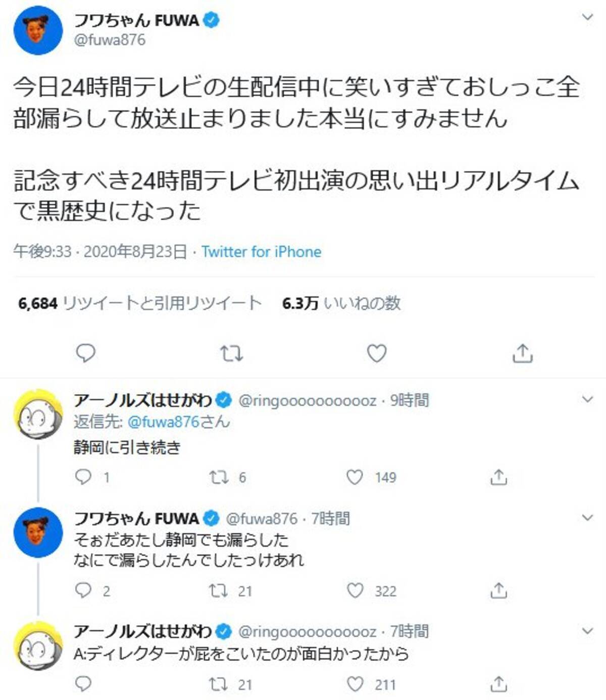
Task: View the 6,684 retweets and quote retweets list
Action: 139,303
